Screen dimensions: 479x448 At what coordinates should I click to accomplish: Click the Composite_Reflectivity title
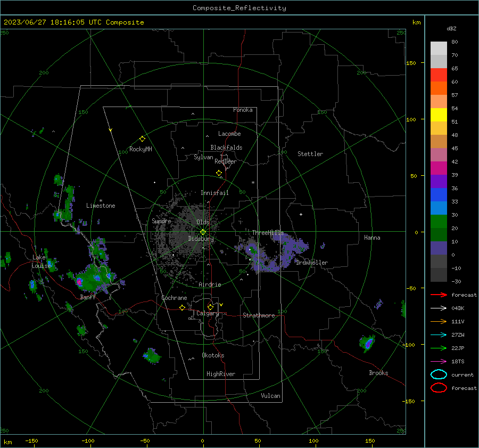[x=240, y=8]
